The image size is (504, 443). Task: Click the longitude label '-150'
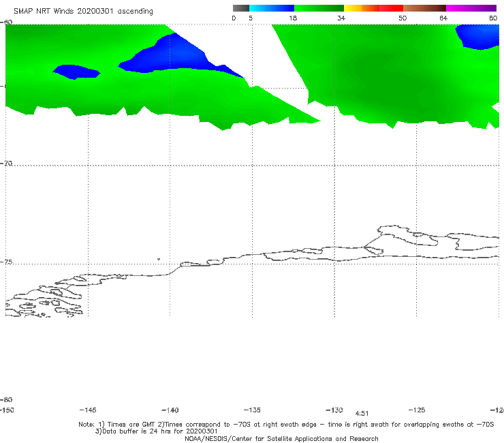[x=7, y=410]
